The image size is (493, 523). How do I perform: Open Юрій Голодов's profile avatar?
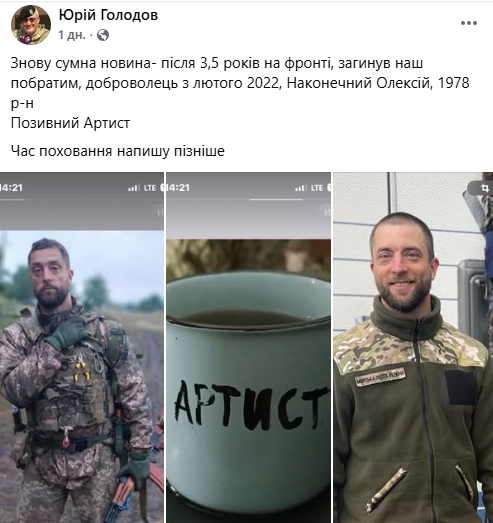31,25
